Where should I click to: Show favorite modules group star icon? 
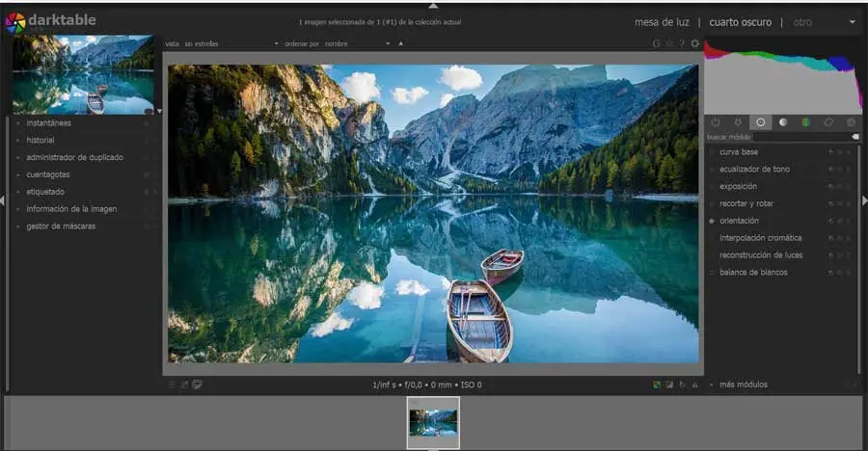tap(738, 121)
